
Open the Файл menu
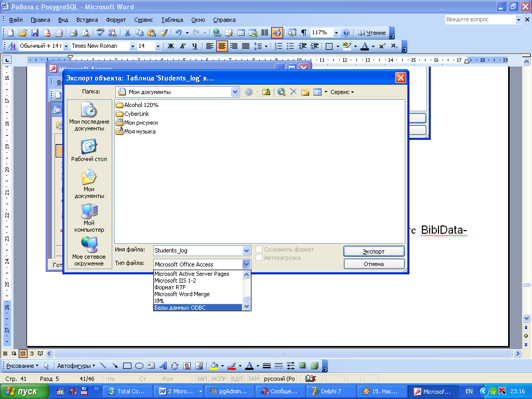(16, 20)
